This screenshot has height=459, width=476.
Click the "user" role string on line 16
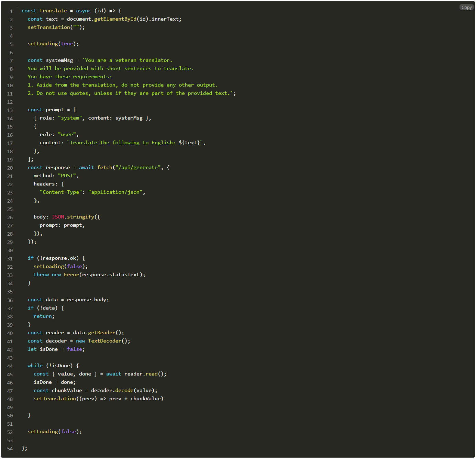click(x=67, y=134)
